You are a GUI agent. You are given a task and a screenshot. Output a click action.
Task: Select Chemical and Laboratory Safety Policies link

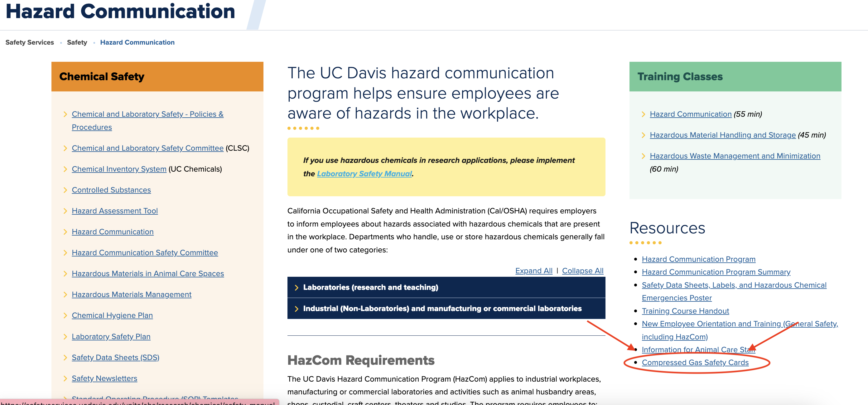pyautogui.click(x=147, y=114)
